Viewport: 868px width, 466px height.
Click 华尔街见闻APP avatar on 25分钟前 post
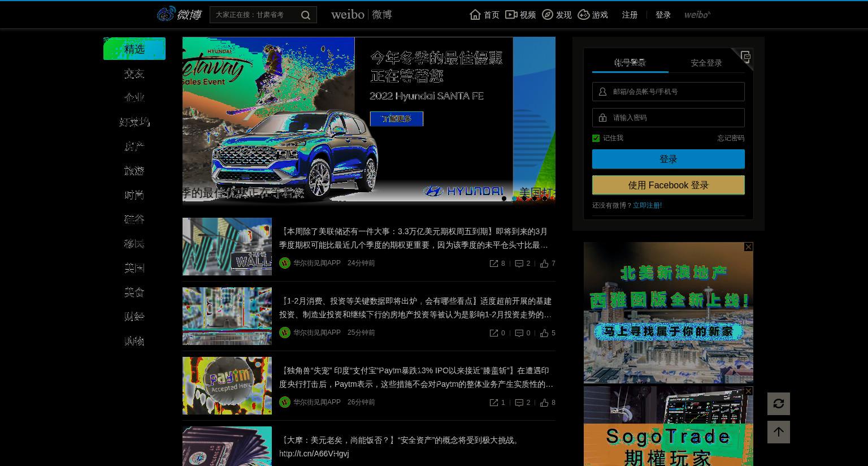(285, 333)
